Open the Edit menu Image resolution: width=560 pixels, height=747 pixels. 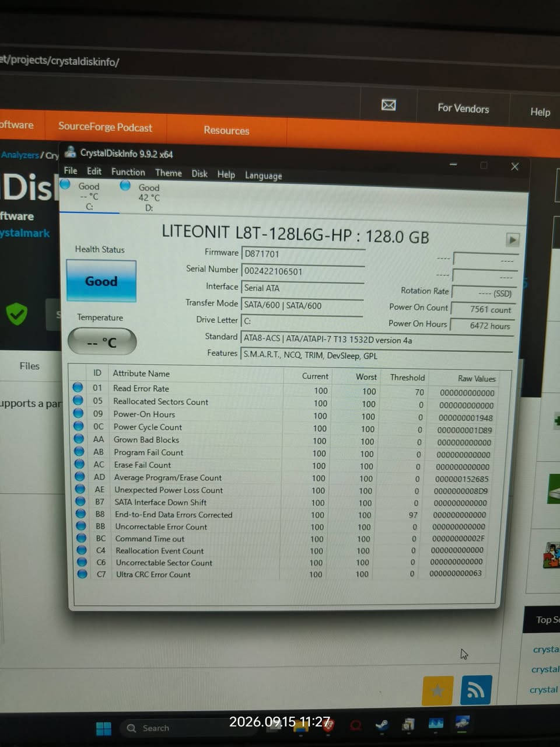point(94,171)
